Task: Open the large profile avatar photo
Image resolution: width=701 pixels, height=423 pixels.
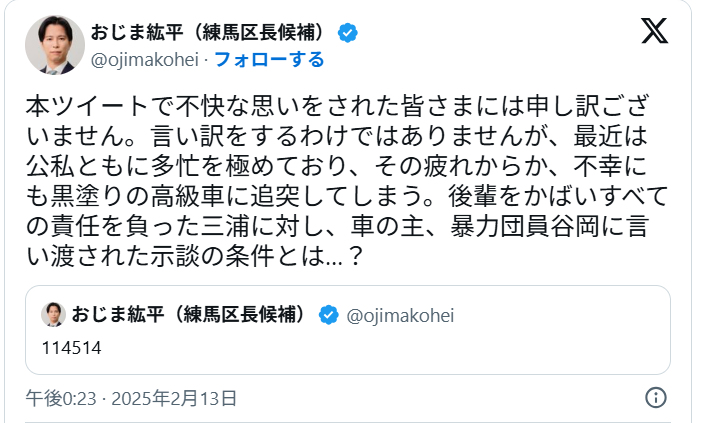Action: (x=55, y=44)
